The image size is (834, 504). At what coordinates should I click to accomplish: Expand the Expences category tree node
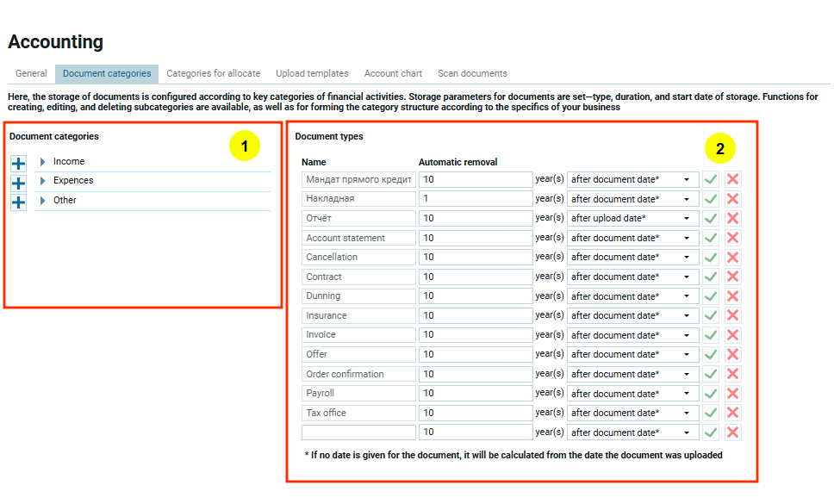point(43,181)
